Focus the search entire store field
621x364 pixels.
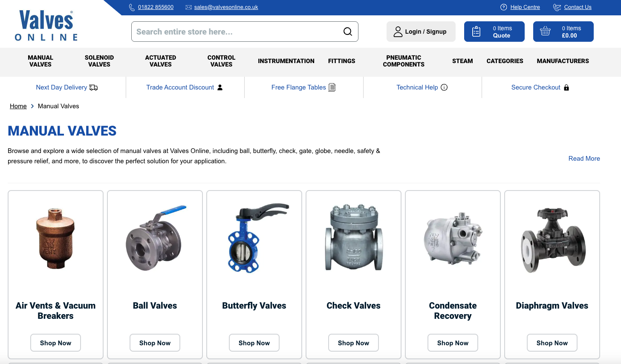[x=245, y=32]
